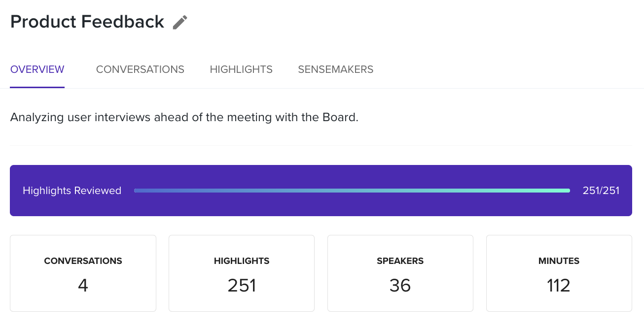This screenshot has height=325, width=644.
Task: Switch to the Conversations tab
Action: pos(140,69)
